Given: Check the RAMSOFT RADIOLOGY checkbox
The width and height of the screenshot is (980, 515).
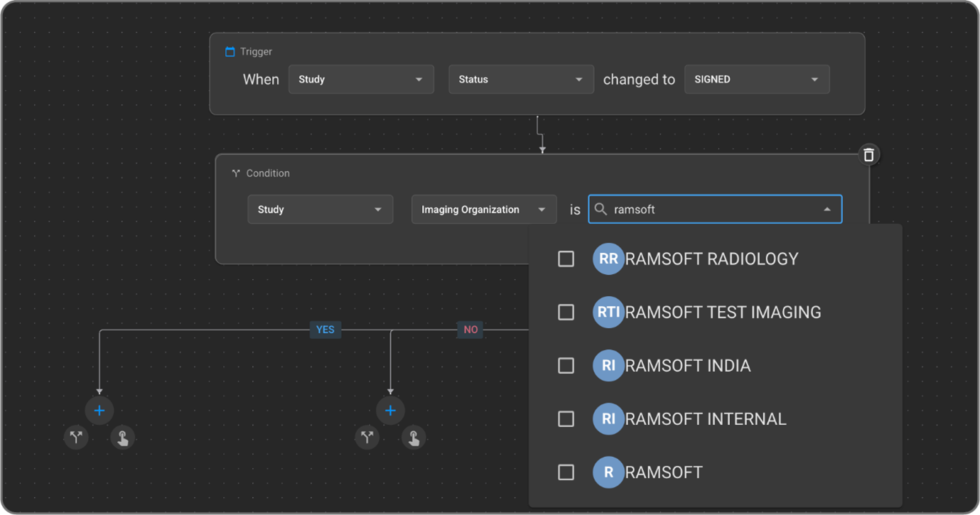Looking at the screenshot, I should [566, 259].
